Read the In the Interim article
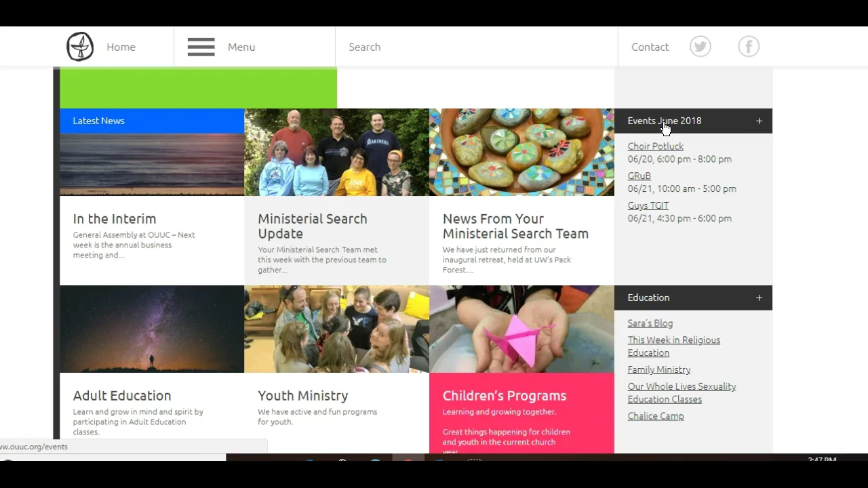This screenshot has height=488, width=868. 115,219
